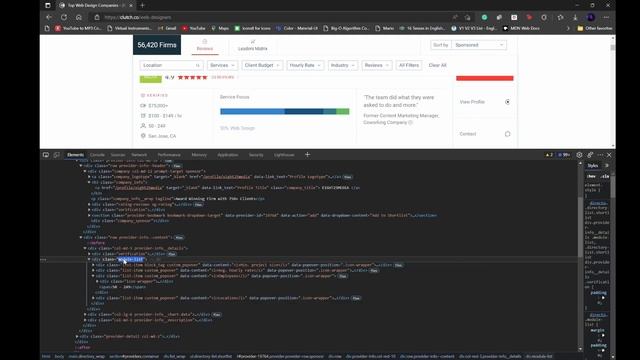Open the Industry filter dropdown
This screenshot has width=640, height=360.
tap(342, 65)
